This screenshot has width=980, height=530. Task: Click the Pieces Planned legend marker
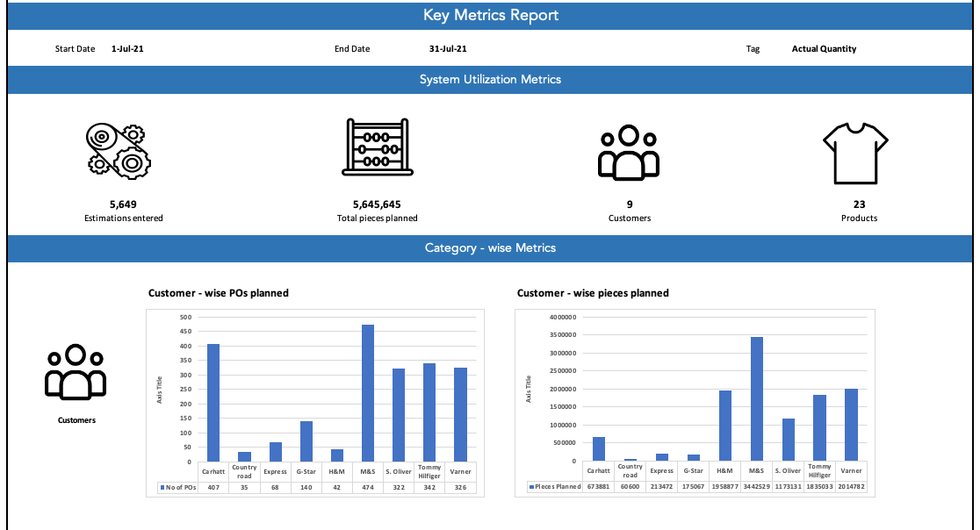point(529,487)
